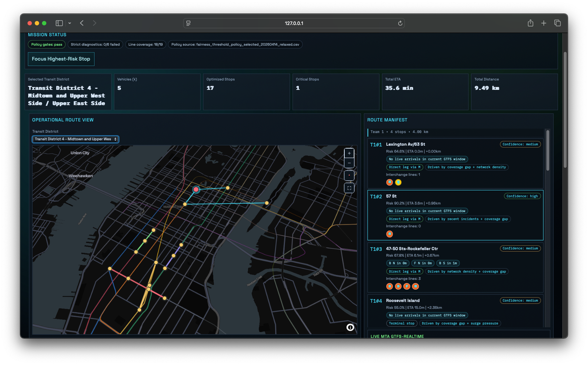Zoom out on the route map
Viewport: 588px width, 365px height.
(x=349, y=163)
